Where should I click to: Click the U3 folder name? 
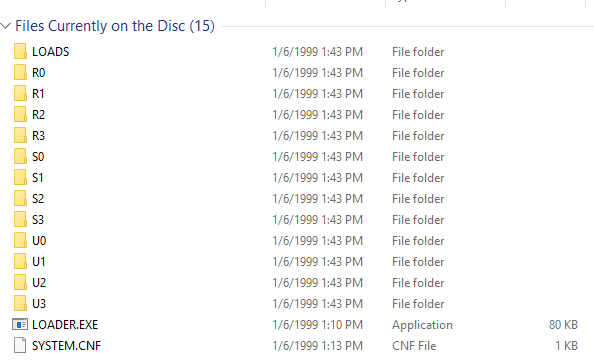click(x=39, y=304)
